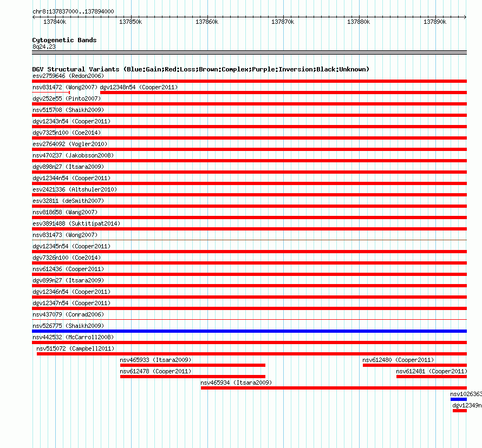This screenshot has width=482, height=448.
Task: Select the red loss bar under nsv465933
Action: (193, 365)
